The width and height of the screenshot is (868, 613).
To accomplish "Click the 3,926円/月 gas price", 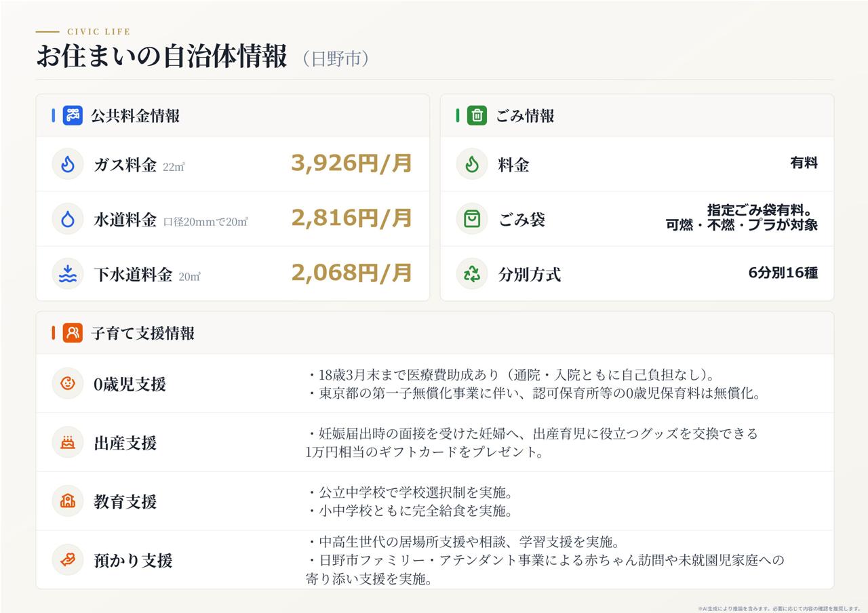I will tap(352, 163).
